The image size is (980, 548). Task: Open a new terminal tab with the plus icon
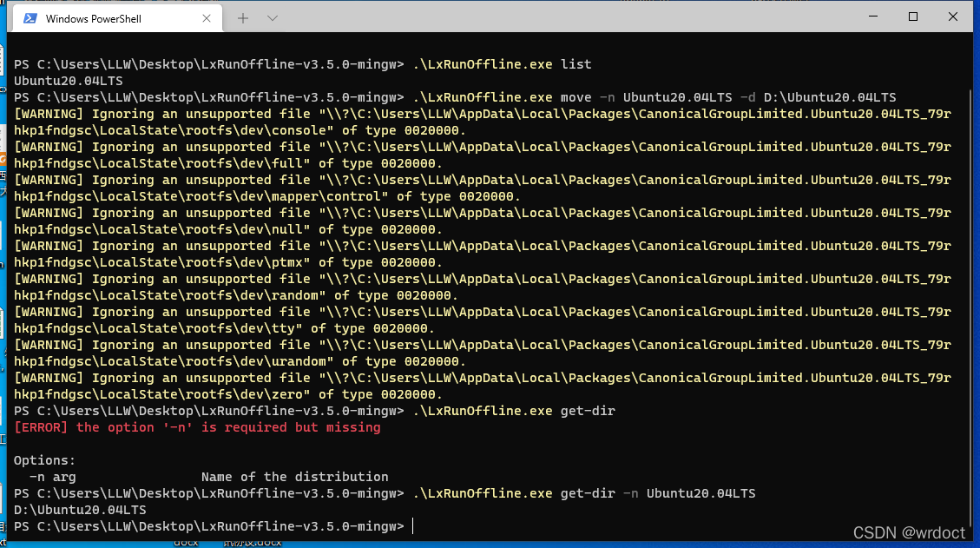point(246,17)
